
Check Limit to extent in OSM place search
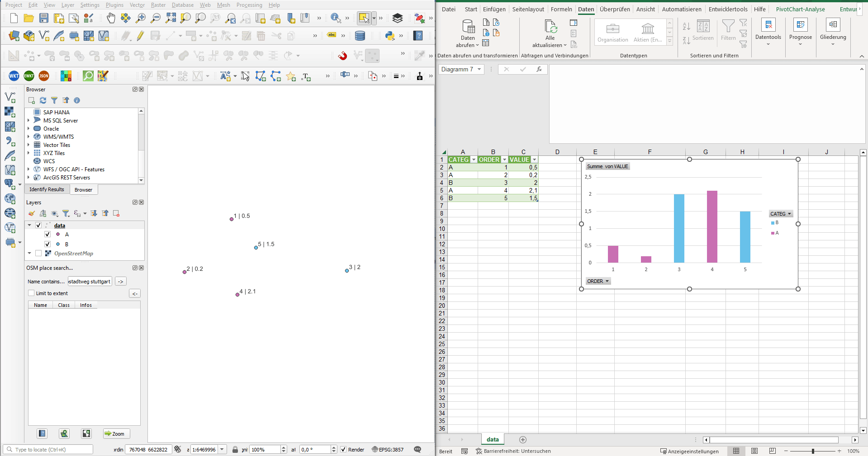[31, 293]
